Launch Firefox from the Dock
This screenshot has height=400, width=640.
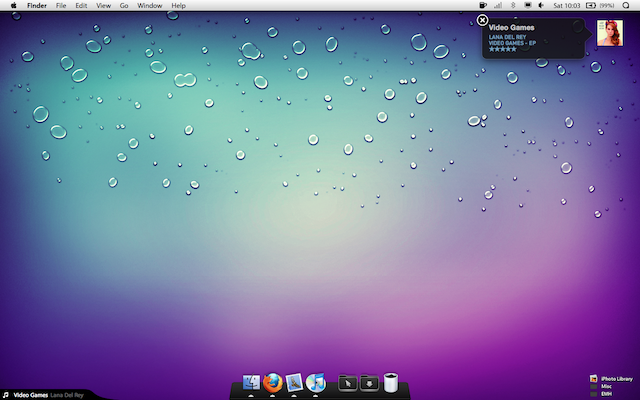273,383
